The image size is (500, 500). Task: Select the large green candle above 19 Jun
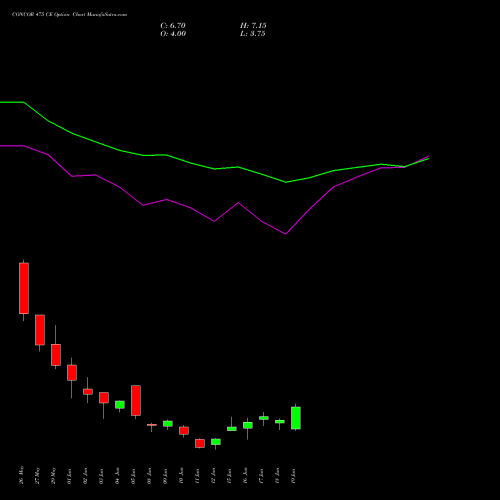(x=296, y=418)
